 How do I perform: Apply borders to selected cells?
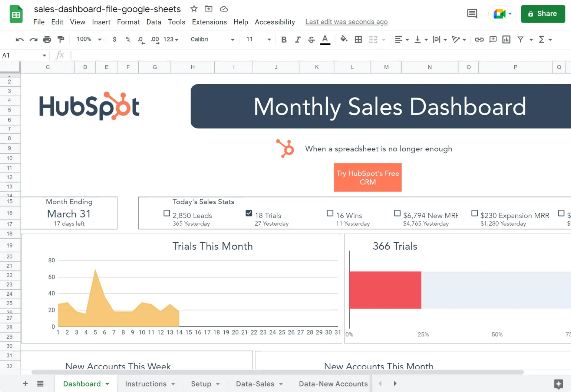[x=358, y=39]
